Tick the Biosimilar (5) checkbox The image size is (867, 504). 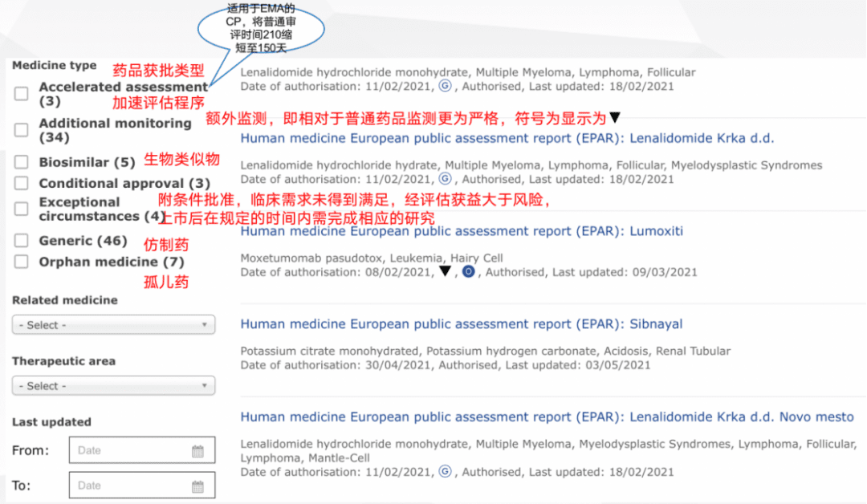(x=21, y=162)
